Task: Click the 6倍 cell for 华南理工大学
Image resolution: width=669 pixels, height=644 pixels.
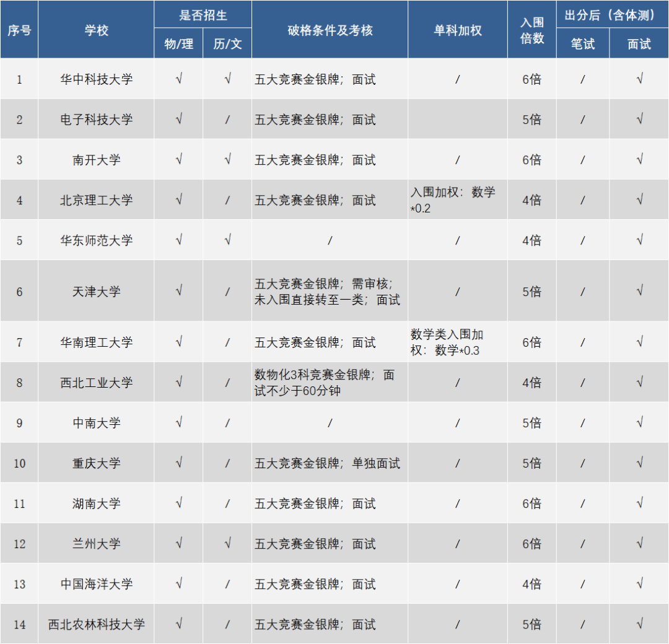Action: coord(532,342)
